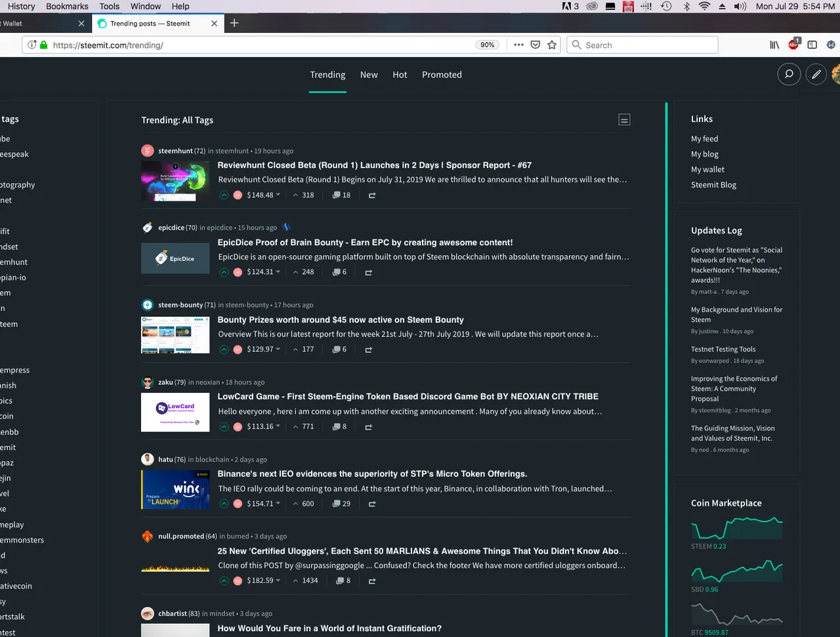The width and height of the screenshot is (840, 637).
Task: Open the History menu
Action: pos(22,6)
